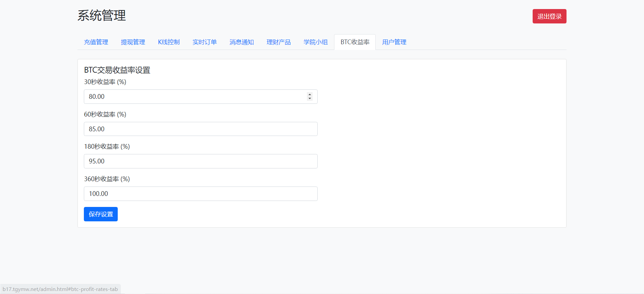The image size is (644, 294).
Task: Decrement the 30秒收益率 value with the down arrow
Action: pyautogui.click(x=310, y=99)
